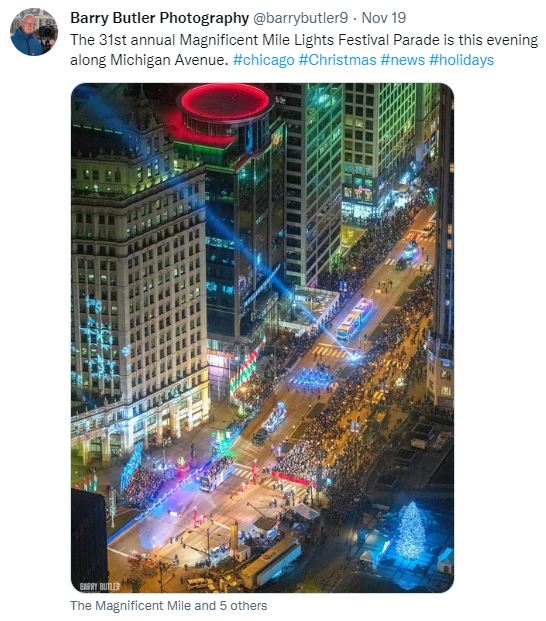Open Barry Butler's profile avatar photo
546x621 pixels.
coord(34,32)
